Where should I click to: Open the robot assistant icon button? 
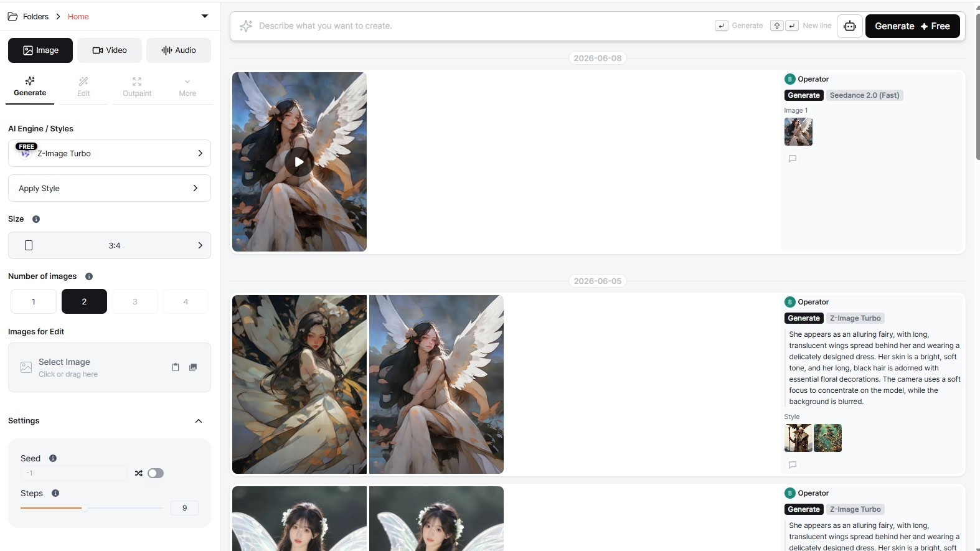(850, 26)
